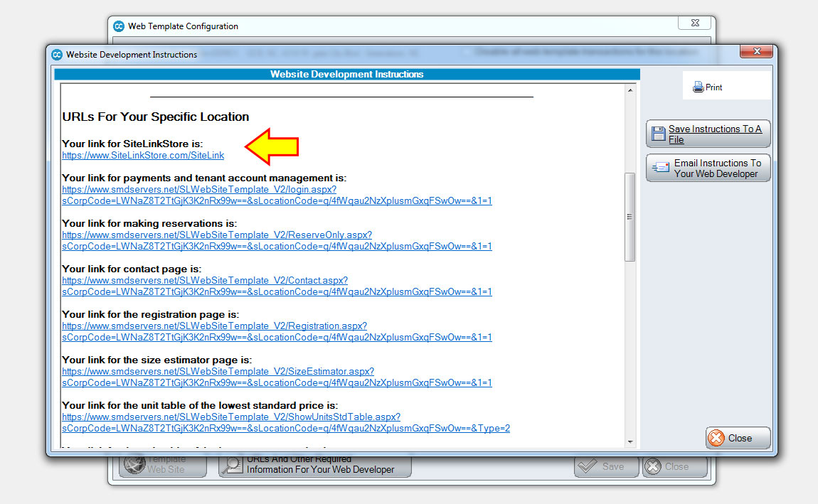Screen dimensions: 818x504
Task: Click the printer icon beside Print
Action: click(x=698, y=87)
